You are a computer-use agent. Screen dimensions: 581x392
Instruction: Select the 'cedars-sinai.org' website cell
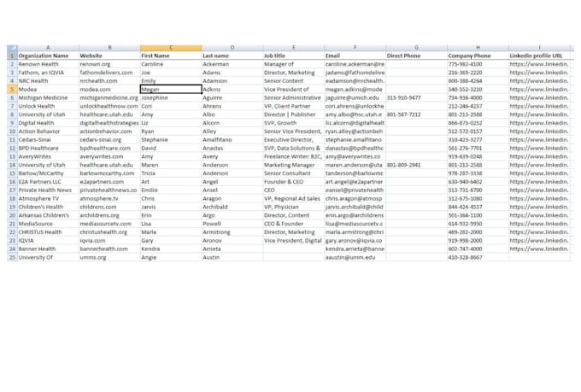coord(109,140)
